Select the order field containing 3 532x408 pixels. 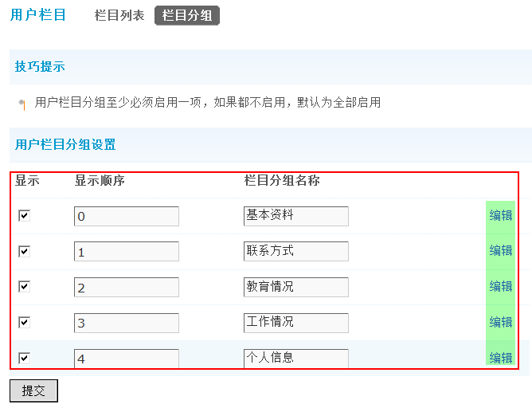click(127, 324)
